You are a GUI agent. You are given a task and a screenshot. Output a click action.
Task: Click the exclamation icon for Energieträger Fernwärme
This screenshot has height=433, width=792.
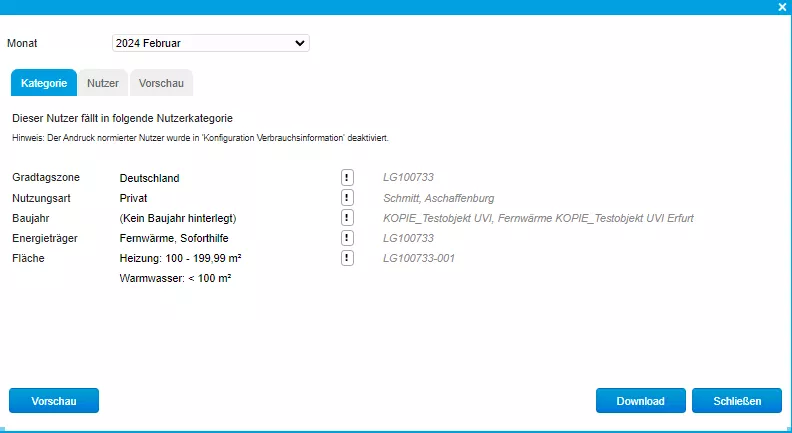pos(347,238)
